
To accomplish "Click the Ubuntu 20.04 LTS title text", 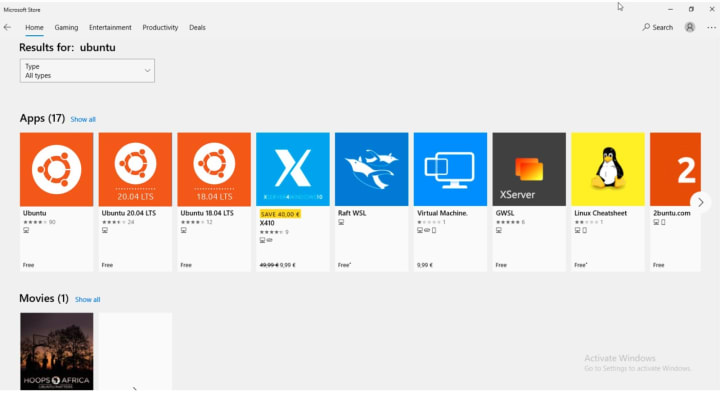I will pos(129,213).
